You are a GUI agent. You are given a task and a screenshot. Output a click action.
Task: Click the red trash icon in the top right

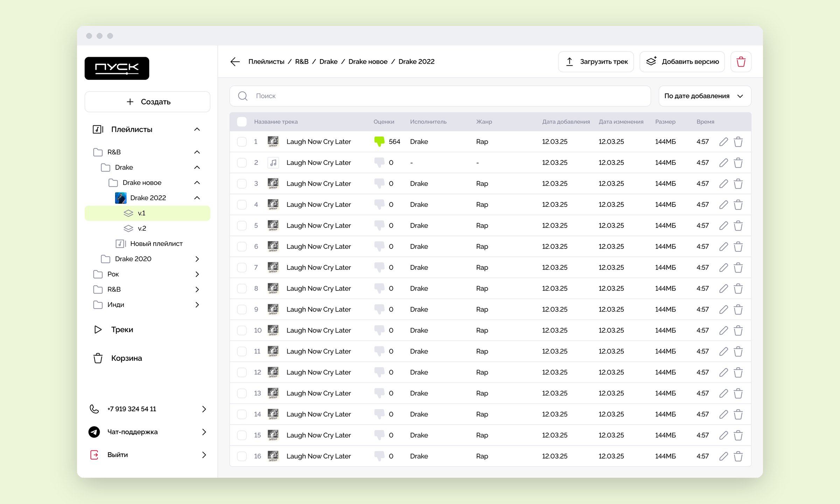[741, 62]
